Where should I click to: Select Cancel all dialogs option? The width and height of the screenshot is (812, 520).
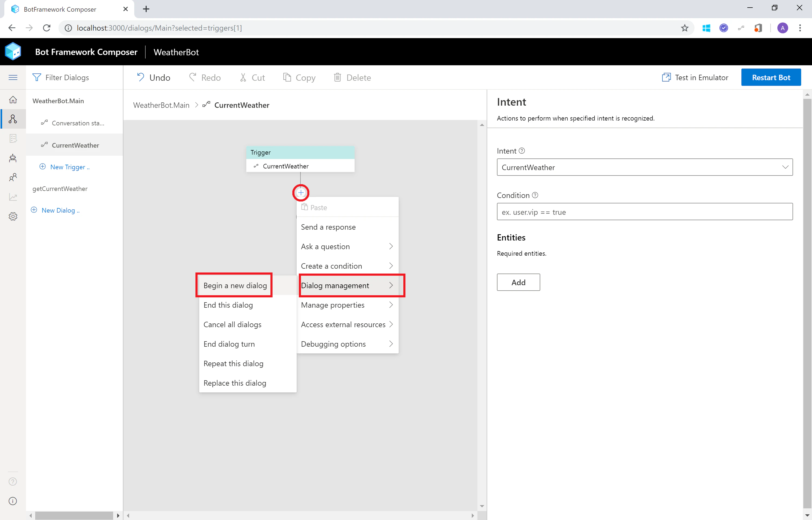pos(248,324)
